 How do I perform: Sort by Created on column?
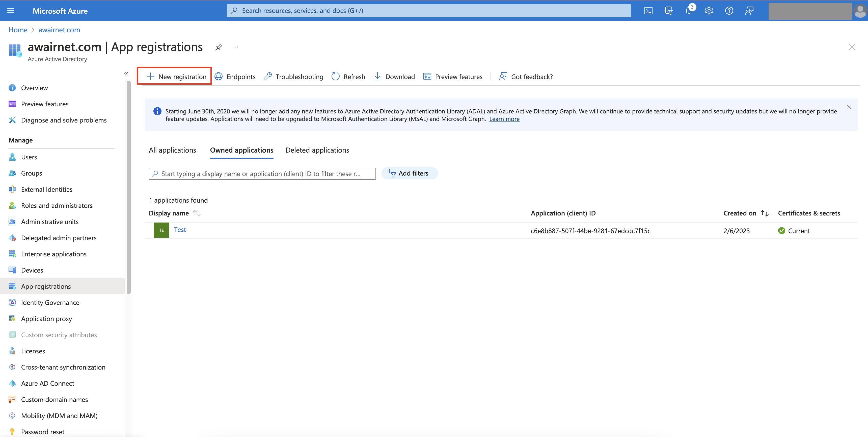click(746, 213)
